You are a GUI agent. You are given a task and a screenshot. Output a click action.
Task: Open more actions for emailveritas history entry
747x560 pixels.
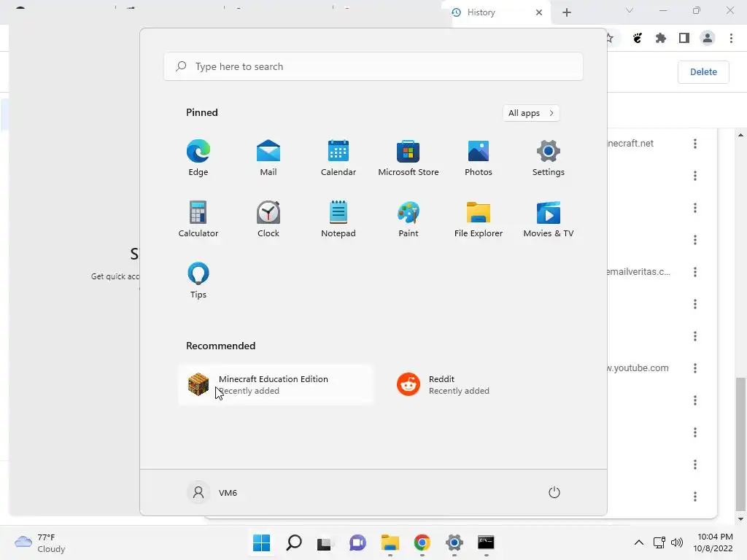pyautogui.click(x=695, y=272)
